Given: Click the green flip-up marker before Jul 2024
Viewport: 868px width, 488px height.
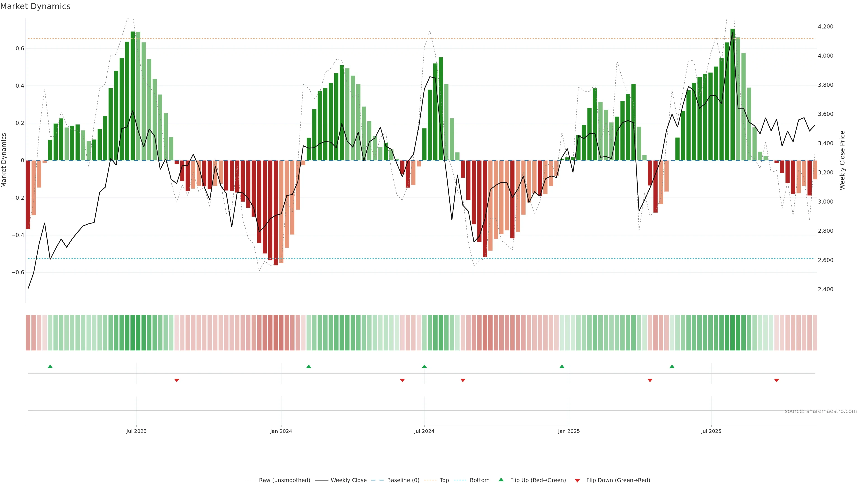Looking at the screenshot, I should pyautogui.click(x=424, y=366).
